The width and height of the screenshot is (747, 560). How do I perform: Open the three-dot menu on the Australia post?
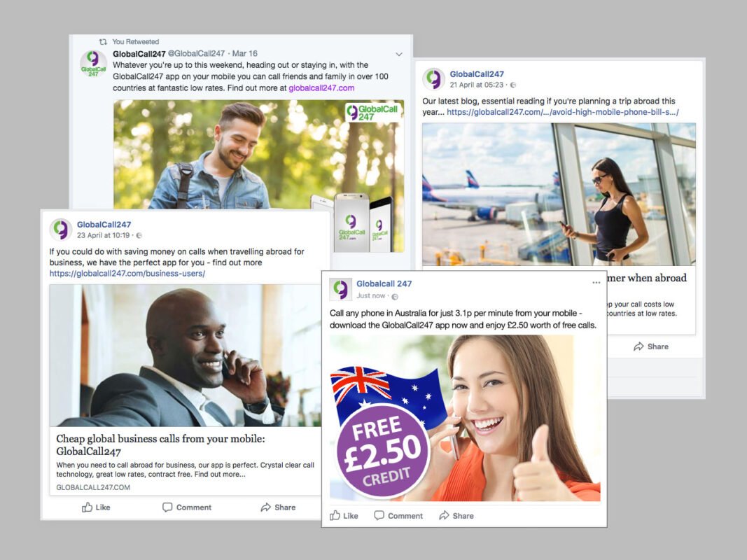click(596, 283)
